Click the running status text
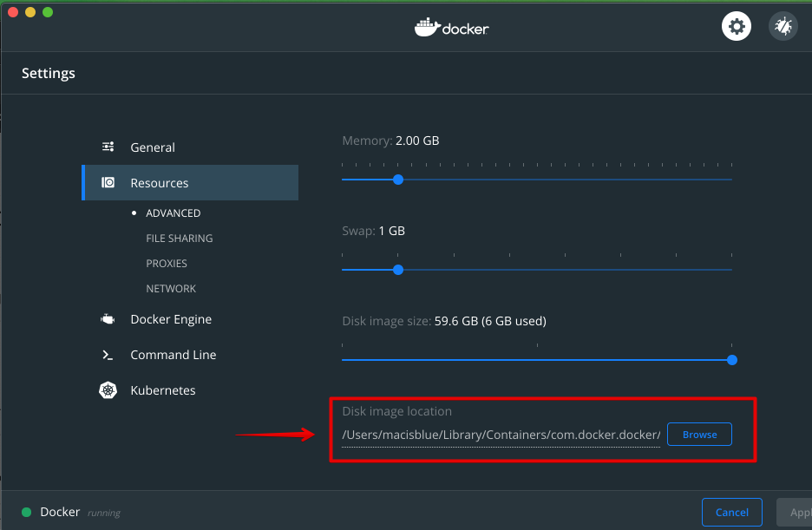The width and height of the screenshot is (812, 530). pos(103,513)
